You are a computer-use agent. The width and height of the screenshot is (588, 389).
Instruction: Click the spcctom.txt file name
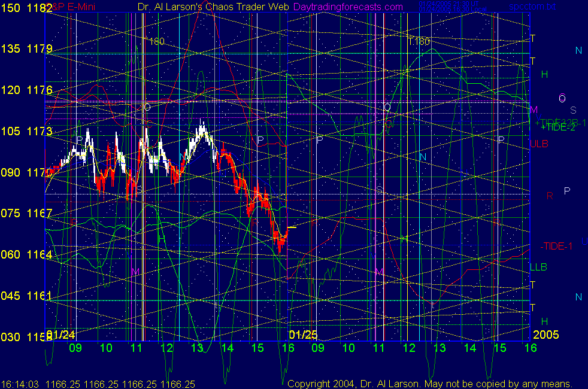coord(532,7)
